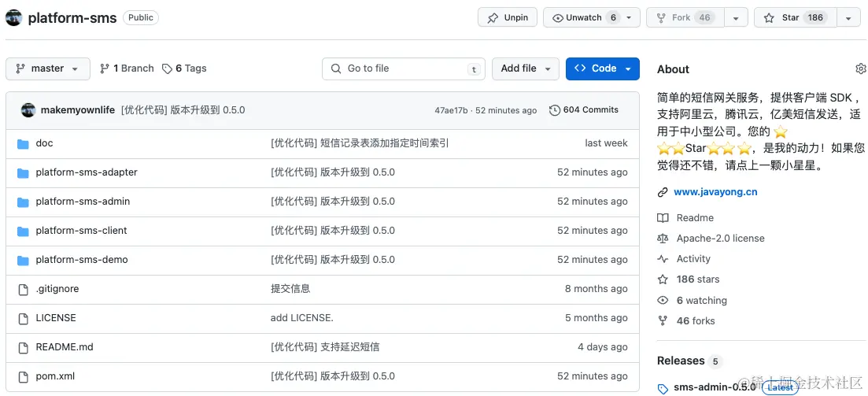
Task: Open the 'add LICENSE.' commit message
Action: point(301,319)
